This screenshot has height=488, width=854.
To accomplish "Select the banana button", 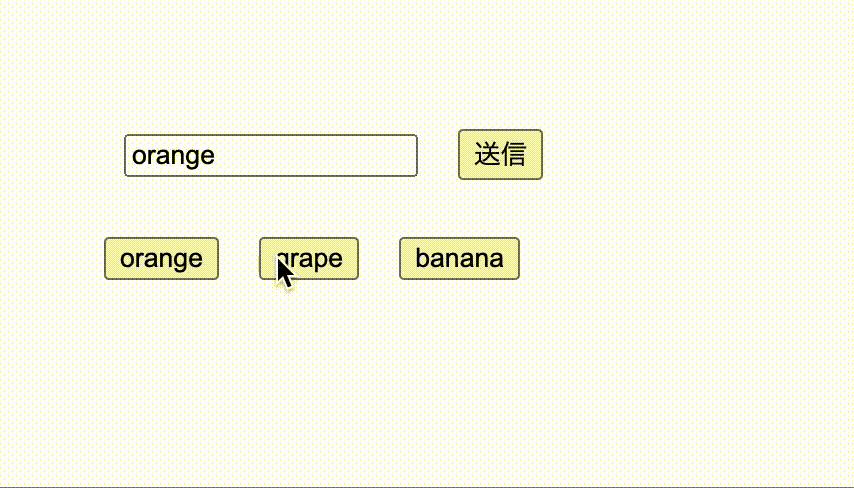I will pos(459,259).
